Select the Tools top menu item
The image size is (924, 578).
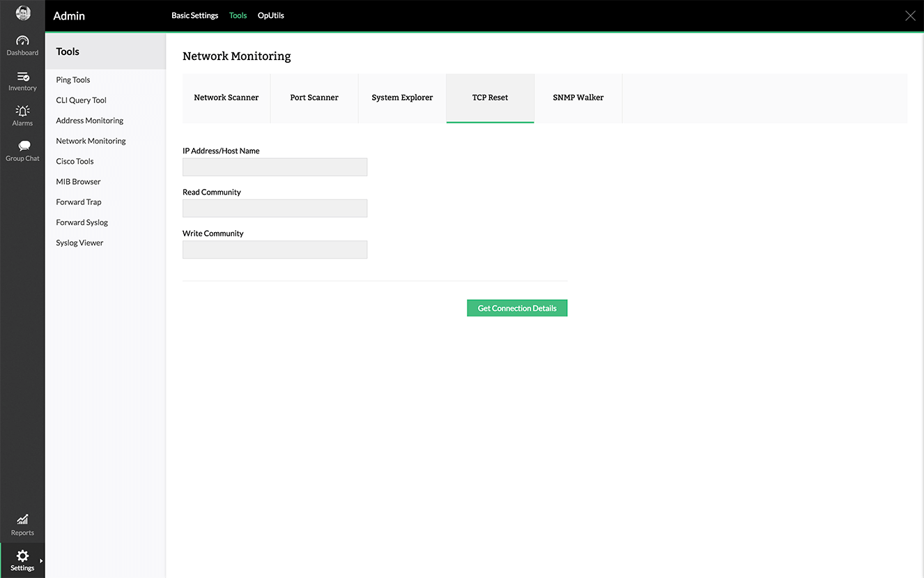[x=238, y=15]
